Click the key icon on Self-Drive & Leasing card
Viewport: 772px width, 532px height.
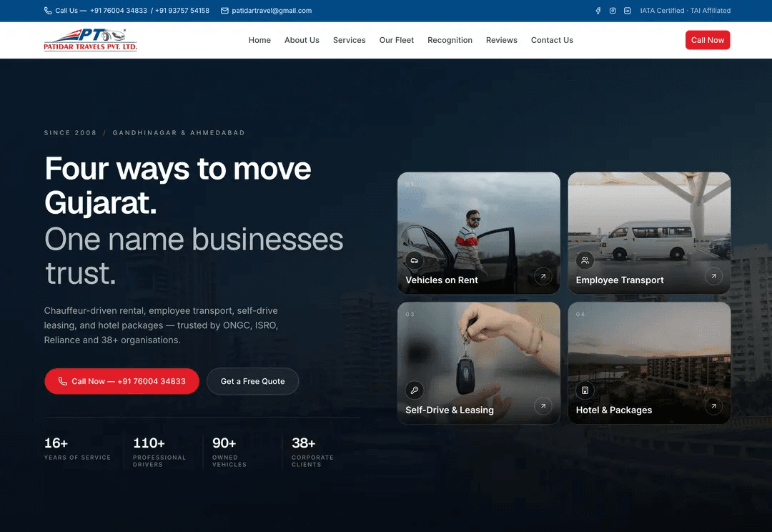[415, 390]
